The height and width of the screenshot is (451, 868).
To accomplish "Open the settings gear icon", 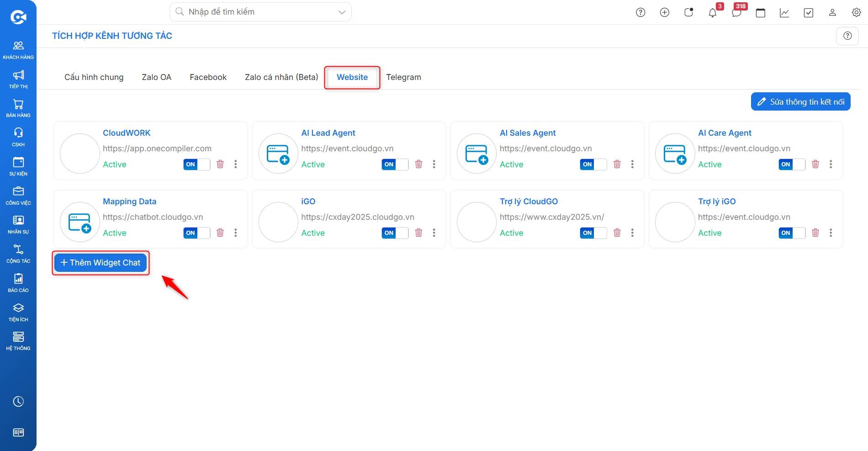I will [x=857, y=13].
